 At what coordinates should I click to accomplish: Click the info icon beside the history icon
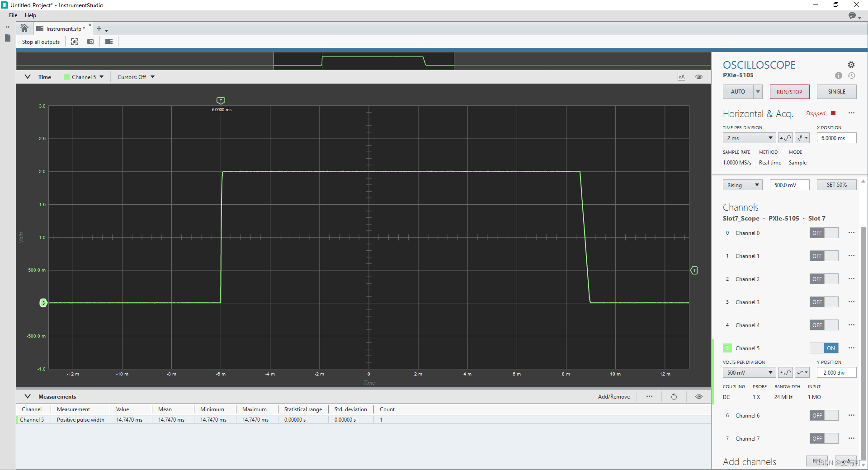point(839,75)
